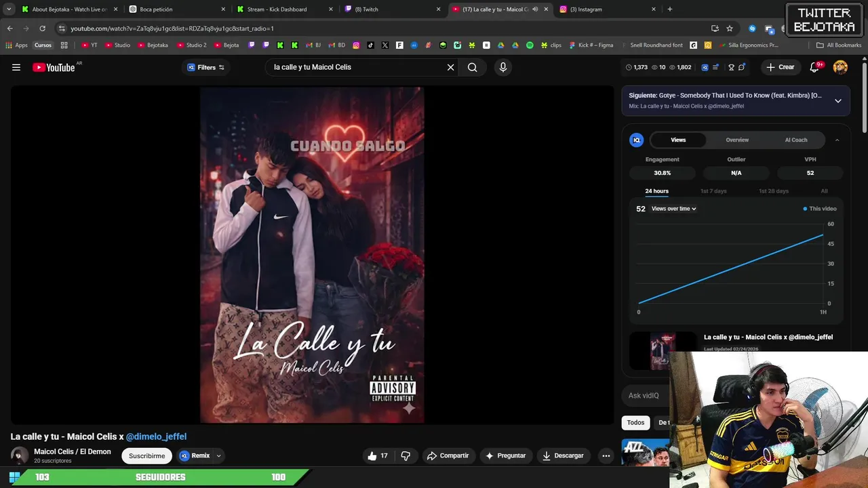Open the vidIQ chat bubble icon in header
868x488 pixels.
click(x=742, y=67)
